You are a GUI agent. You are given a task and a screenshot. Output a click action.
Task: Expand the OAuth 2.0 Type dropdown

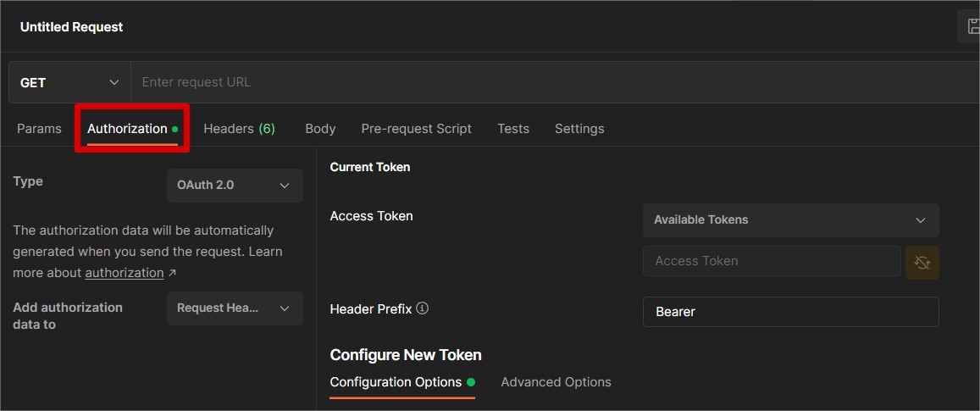pos(235,185)
